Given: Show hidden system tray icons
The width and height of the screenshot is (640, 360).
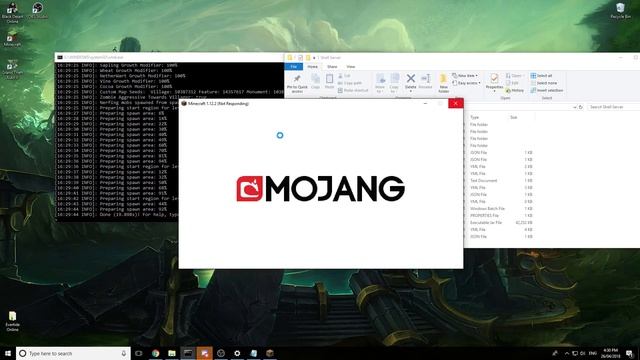Looking at the screenshot, I should 567,353.
